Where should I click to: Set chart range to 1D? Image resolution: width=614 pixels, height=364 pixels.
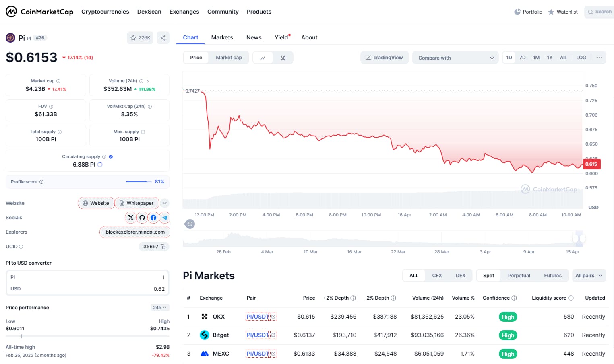pos(509,58)
